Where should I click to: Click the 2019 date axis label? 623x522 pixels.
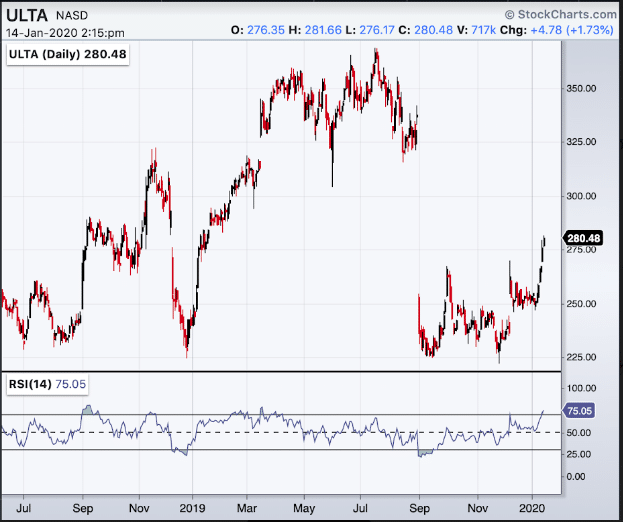pos(192,508)
